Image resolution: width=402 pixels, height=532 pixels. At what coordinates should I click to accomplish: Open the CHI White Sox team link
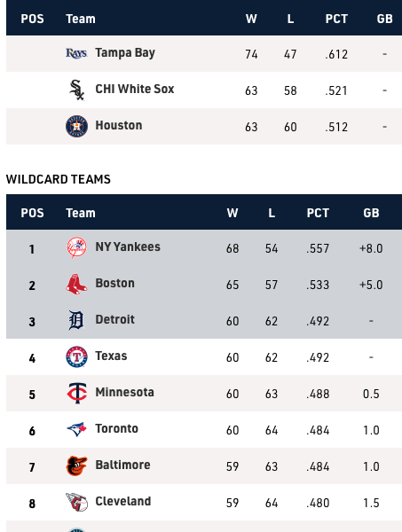tap(135, 89)
